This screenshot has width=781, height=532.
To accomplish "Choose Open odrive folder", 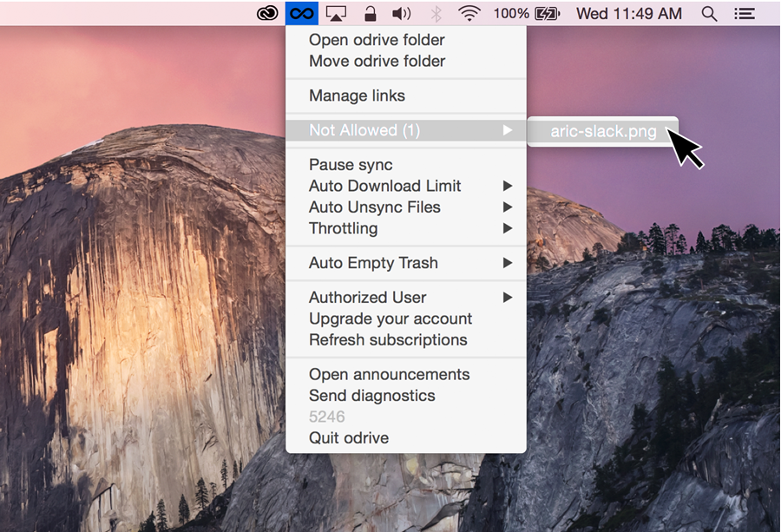I will pyautogui.click(x=406, y=40).
